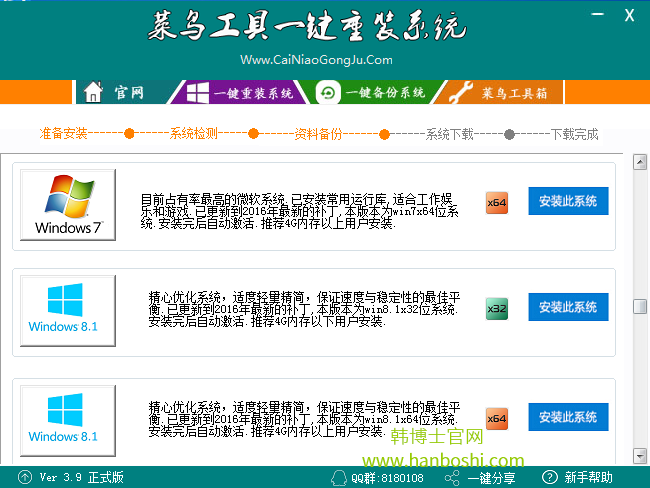Viewport: 650px width, 488px height.
Task: Switch to the 一键备份系统 tab
Action: [x=374, y=93]
